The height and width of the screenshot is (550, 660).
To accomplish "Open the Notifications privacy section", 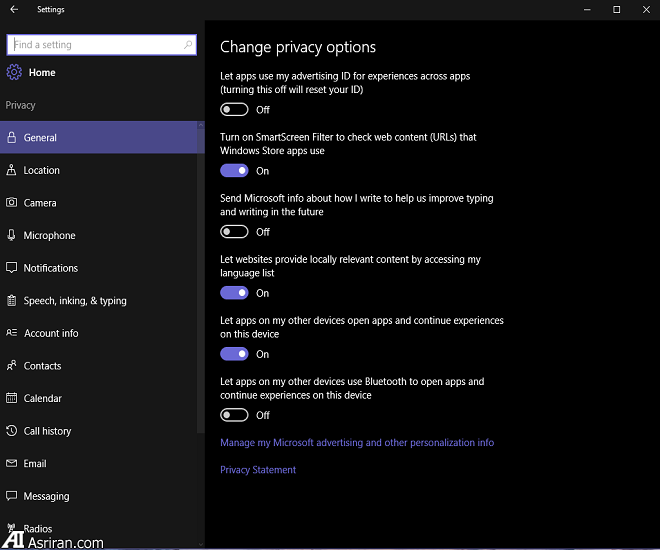I will (50, 268).
